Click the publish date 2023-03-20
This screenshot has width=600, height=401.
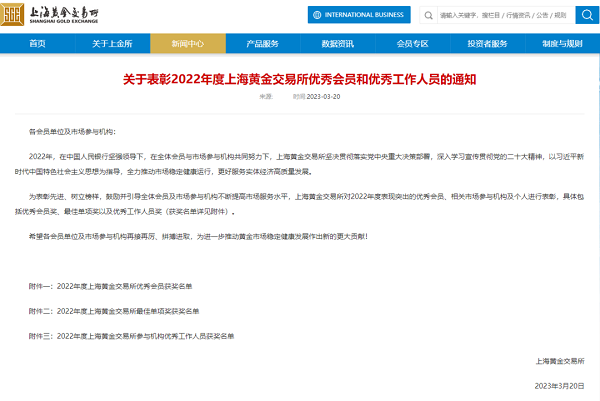point(323,96)
